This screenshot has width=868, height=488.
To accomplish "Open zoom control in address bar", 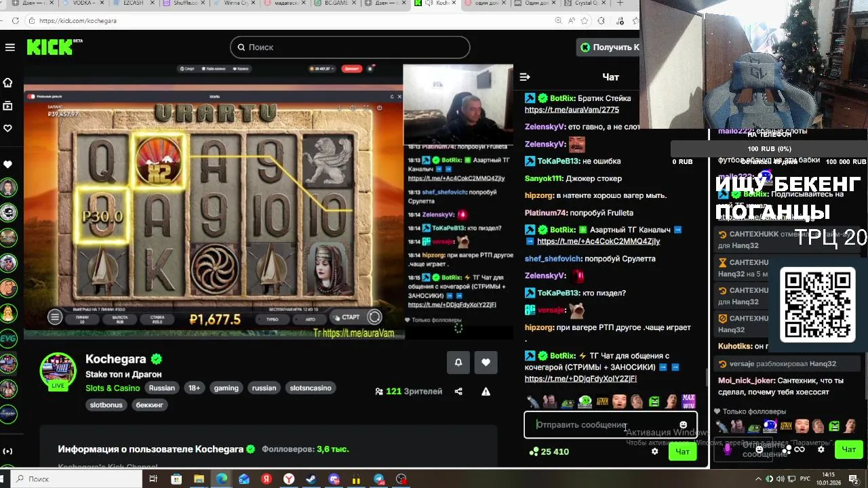I will (558, 21).
